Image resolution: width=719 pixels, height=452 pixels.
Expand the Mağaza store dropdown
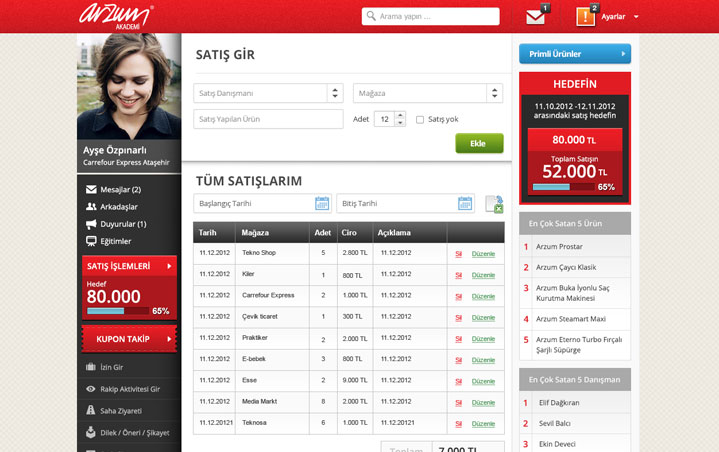coord(494,93)
